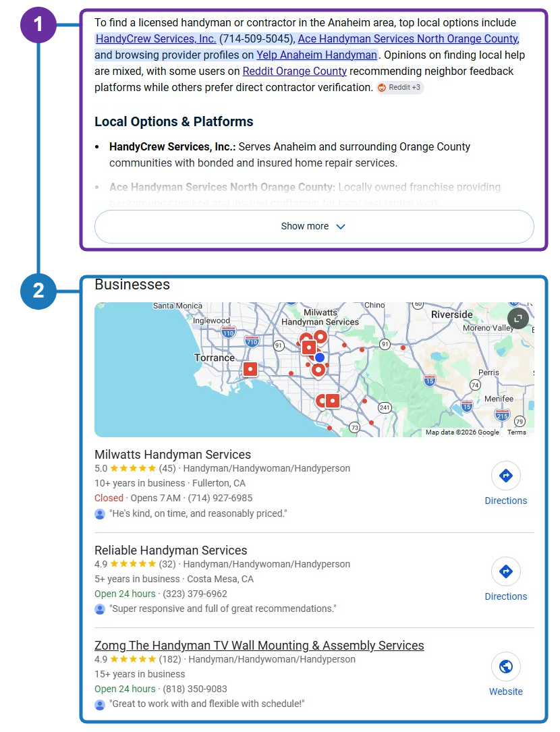Expand the map to fullscreen
This screenshot has height=732, width=560.
[518, 319]
